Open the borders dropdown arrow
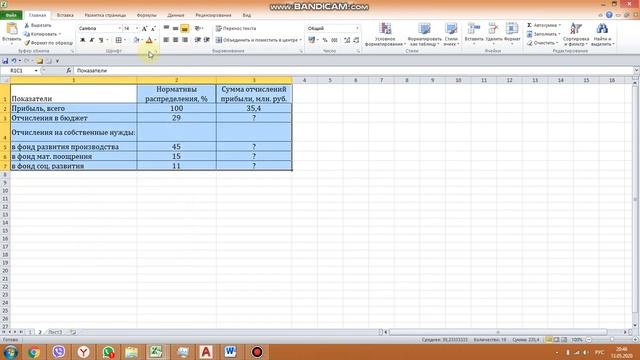Image resolution: width=640 pixels, height=360 pixels. coord(124,40)
